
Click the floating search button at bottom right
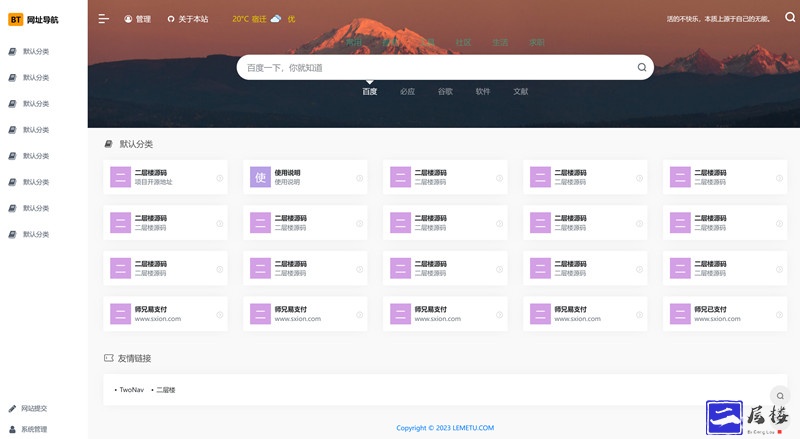pyautogui.click(x=780, y=396)
